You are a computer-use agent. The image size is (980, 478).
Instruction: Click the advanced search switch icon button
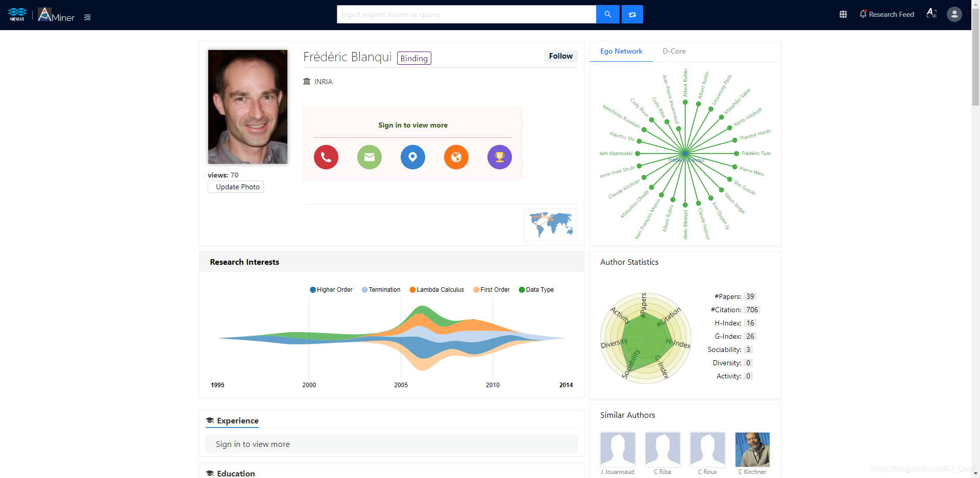[632, 14]
